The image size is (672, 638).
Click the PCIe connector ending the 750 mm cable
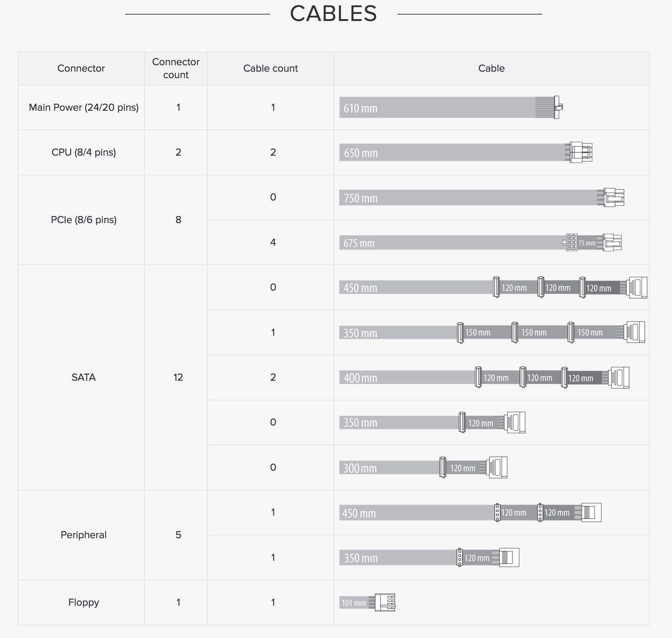tap(614, 198)
